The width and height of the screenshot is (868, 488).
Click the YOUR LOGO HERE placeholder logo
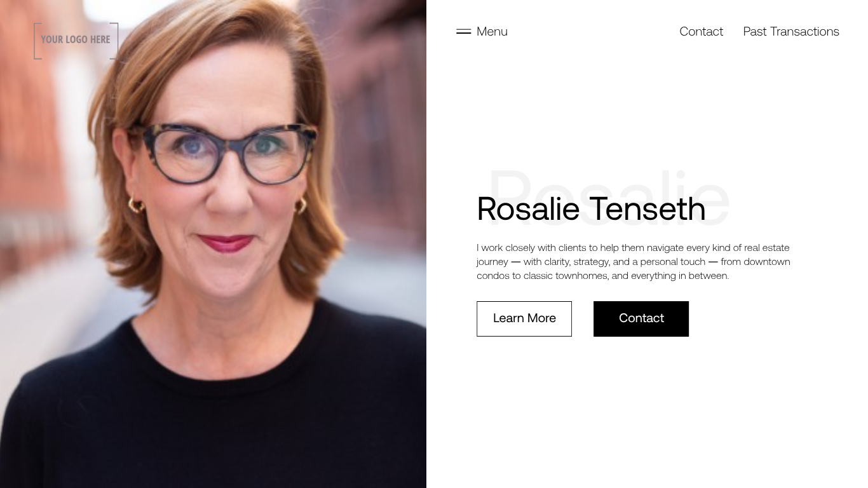point(76,40)
